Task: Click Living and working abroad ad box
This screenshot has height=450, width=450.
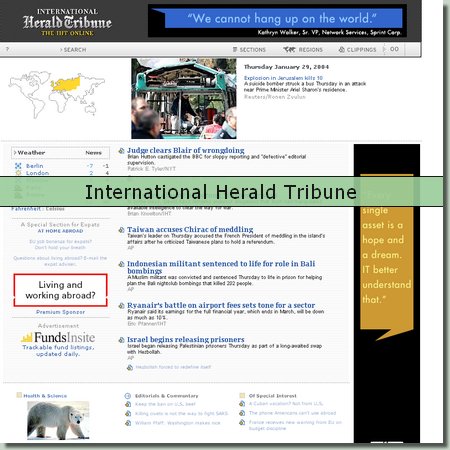Action: [x=60, y=290]
